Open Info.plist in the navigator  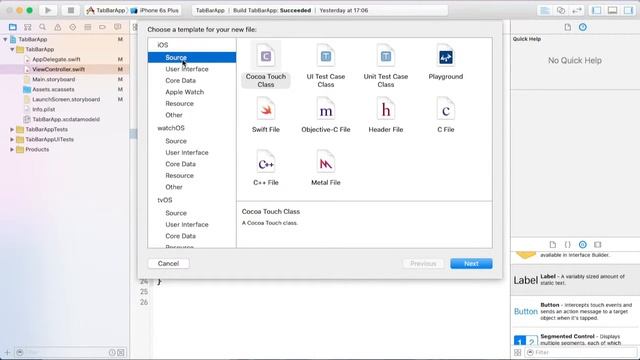(x=43, y=109)
